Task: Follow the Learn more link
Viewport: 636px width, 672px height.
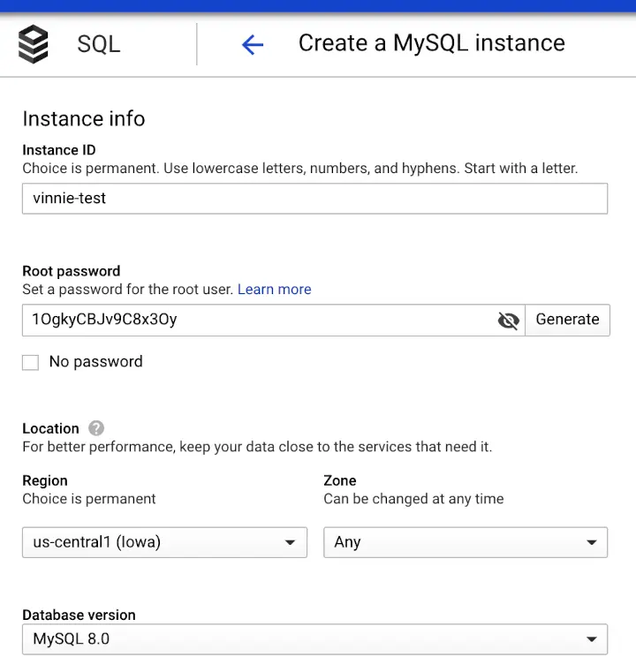Action: point(274,290)
